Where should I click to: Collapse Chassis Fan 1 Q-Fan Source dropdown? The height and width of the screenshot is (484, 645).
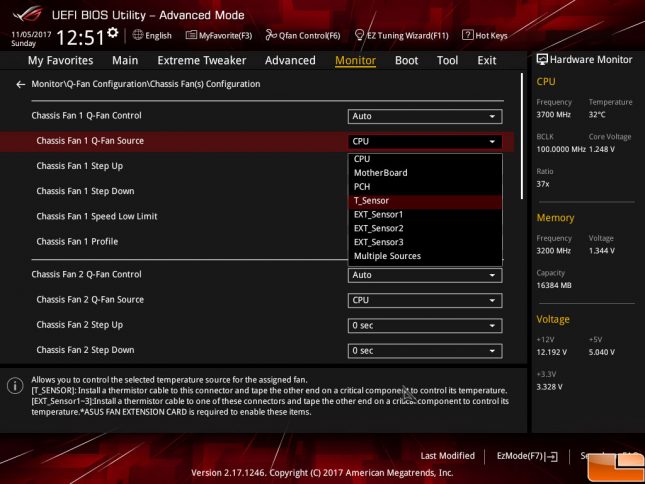[425, 141]
